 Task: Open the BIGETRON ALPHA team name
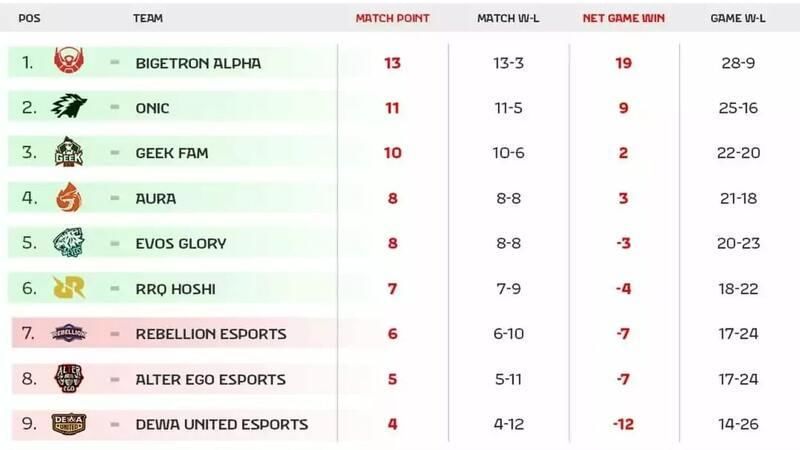click(x=198, y=63)
